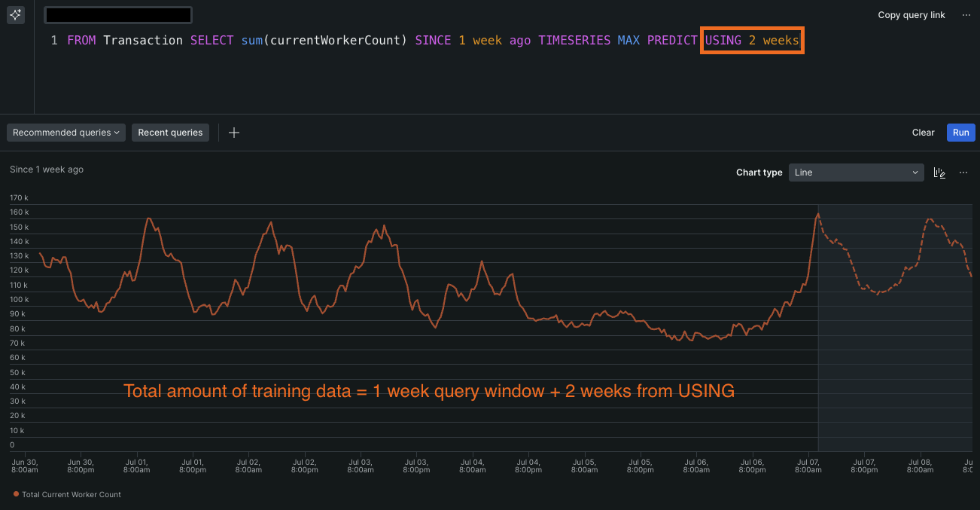Click the legend's orange color dot

[x=17, y=494]
